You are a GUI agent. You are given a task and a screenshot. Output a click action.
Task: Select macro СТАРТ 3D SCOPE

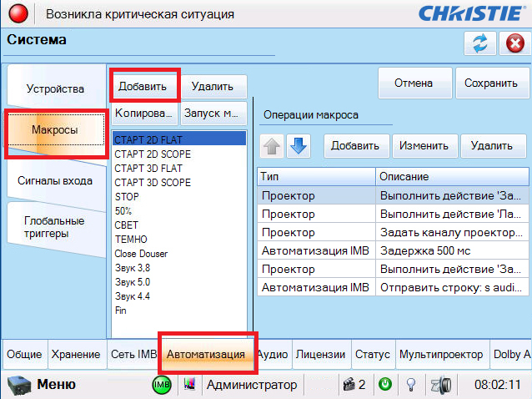pyautogui.click(x=178, y=183)
